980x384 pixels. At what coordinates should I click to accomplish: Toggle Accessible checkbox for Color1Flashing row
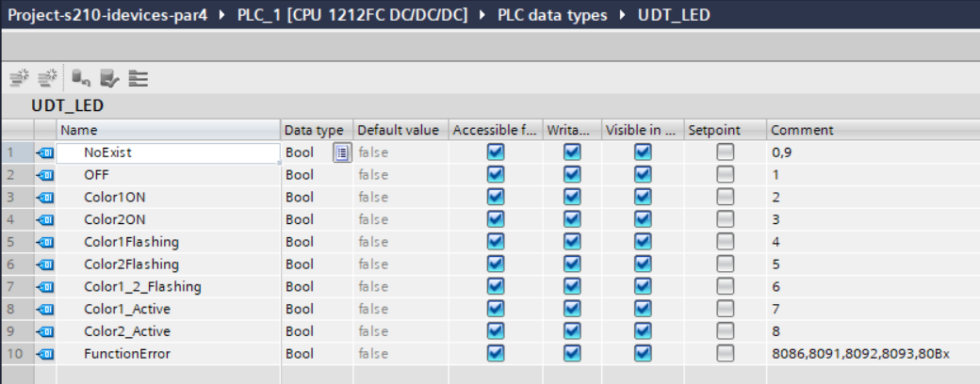496,242
